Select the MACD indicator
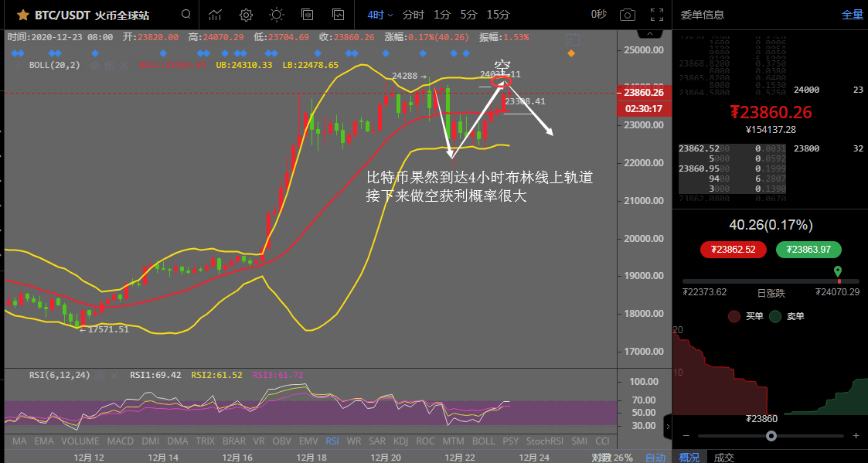 click(x=120, y=441)
